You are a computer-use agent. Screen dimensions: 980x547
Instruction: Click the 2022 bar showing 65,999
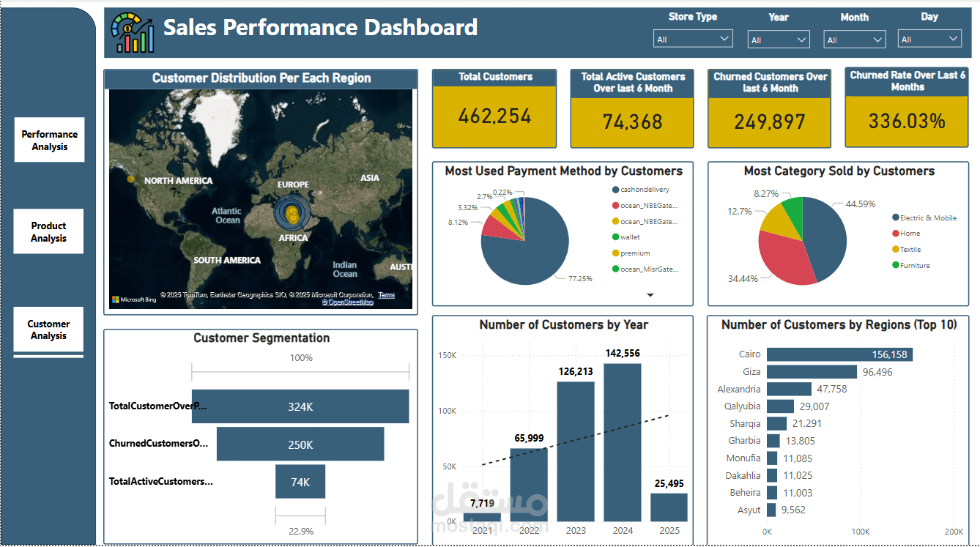coord(529,485)
